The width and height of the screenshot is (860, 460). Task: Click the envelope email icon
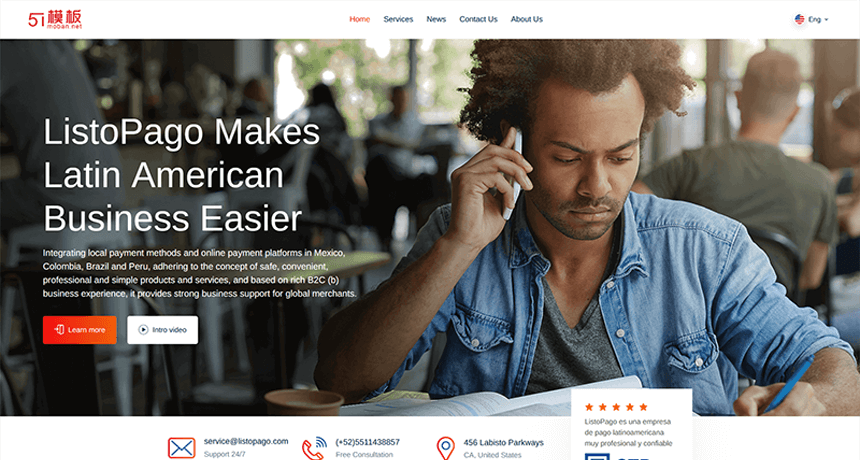pyautogui.click(x=182, y=448)
